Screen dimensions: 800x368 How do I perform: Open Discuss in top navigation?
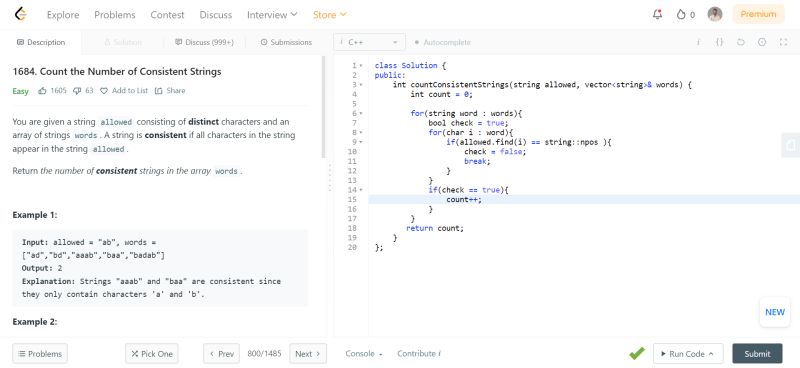point(216,15)
